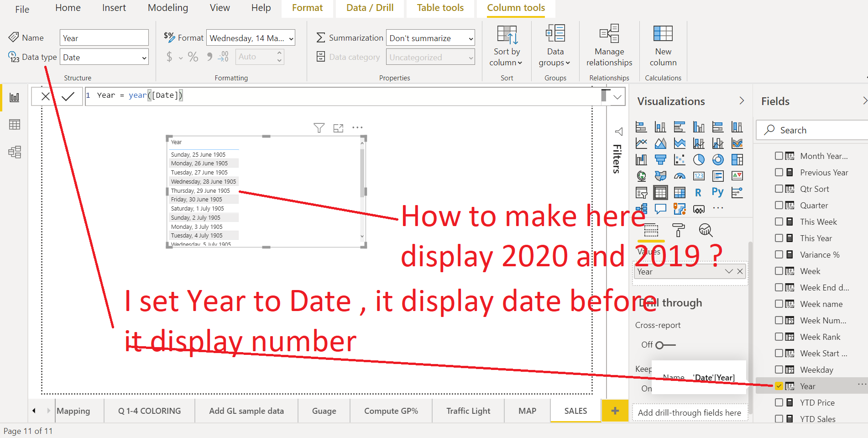Open the Summarization dropdown
The width and height of the screenshot is (868, 438).
coord(431,38)
